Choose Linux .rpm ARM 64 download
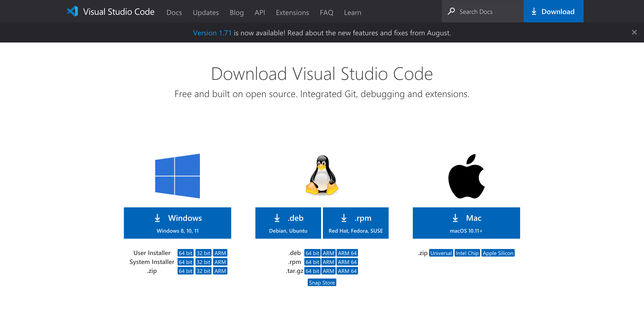The width and height of the screenshot is (644, 336). (x=347, y=262)
